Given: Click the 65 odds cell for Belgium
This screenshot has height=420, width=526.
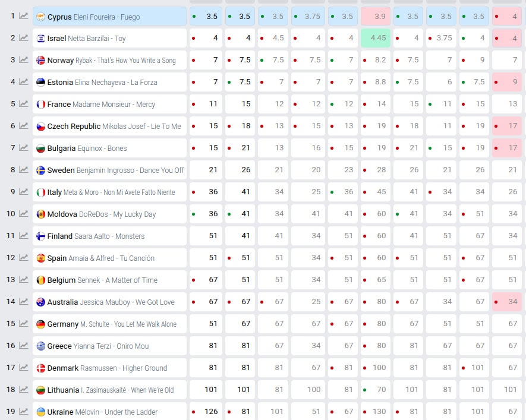Looking at the screenshot, I should [x=376, y=280].
